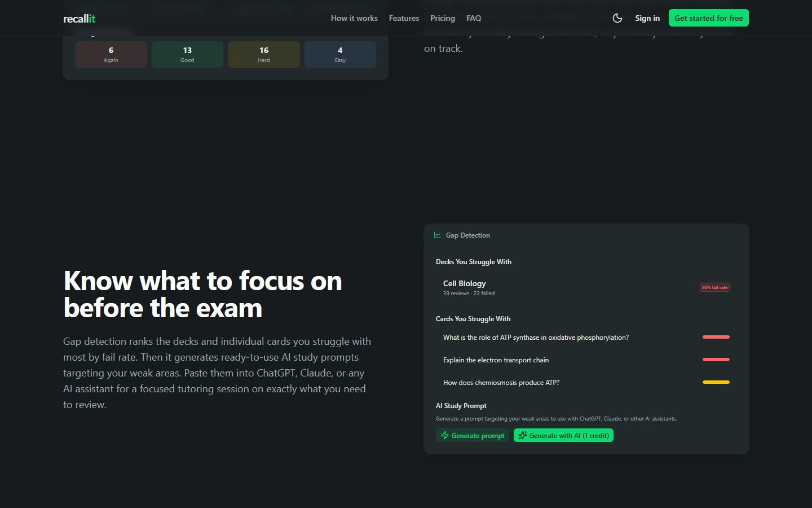The height and width of the screenshot is (508, 812).
Task: Click the Gap Detection panel title
Action: [x=468, y=235]
